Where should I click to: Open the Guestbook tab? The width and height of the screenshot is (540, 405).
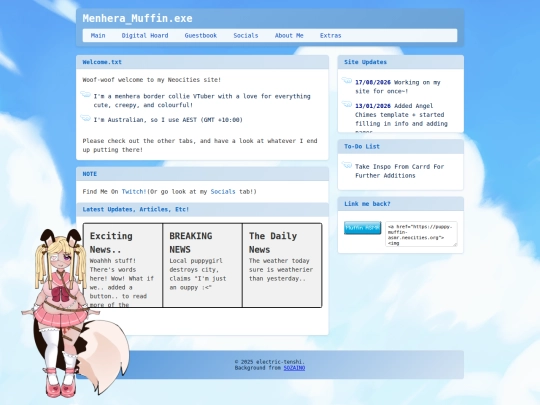[201, 35]
